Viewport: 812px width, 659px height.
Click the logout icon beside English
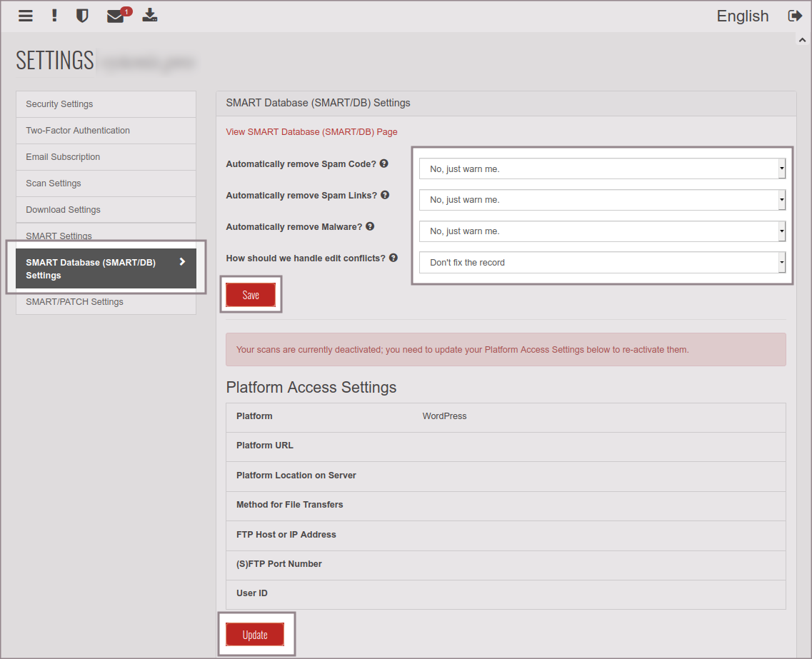pos(795,16)
